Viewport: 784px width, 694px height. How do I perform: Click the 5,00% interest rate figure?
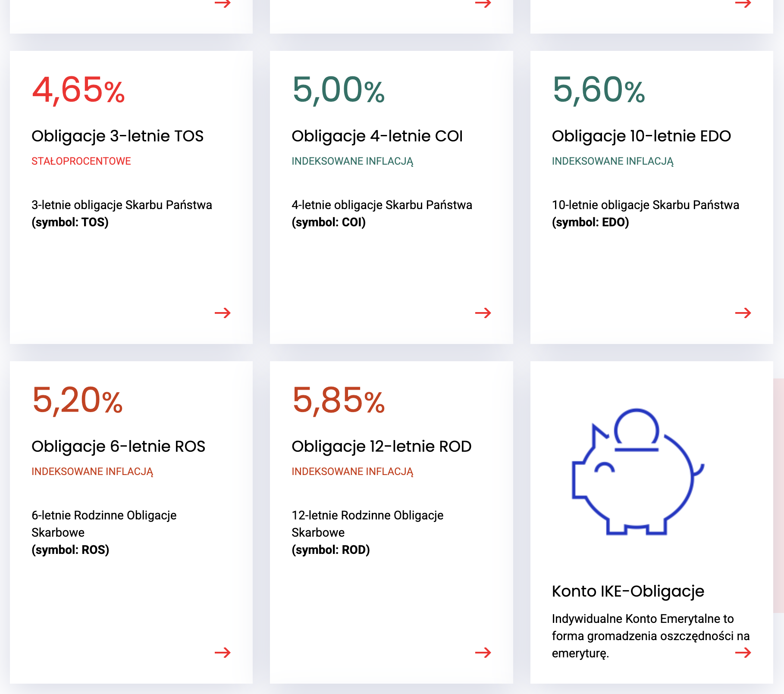coord(338,90)
